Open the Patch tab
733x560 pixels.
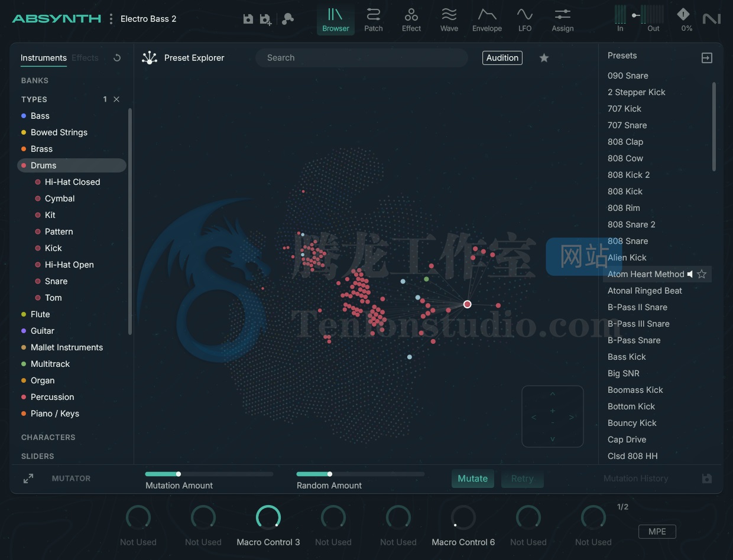point(374,19)
